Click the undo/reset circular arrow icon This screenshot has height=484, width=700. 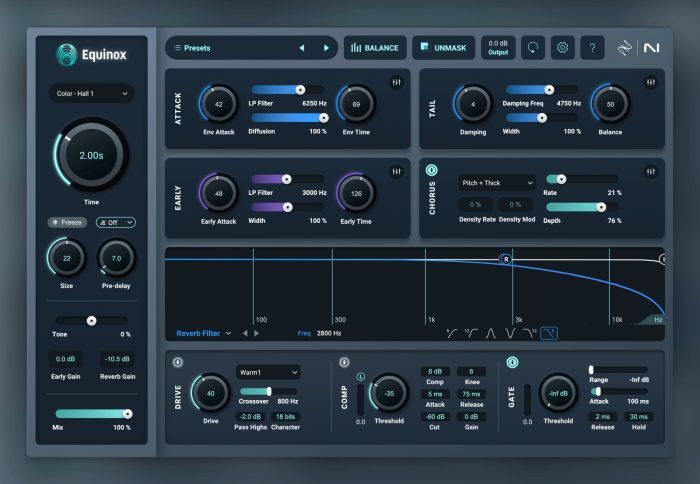pos(533,47)
